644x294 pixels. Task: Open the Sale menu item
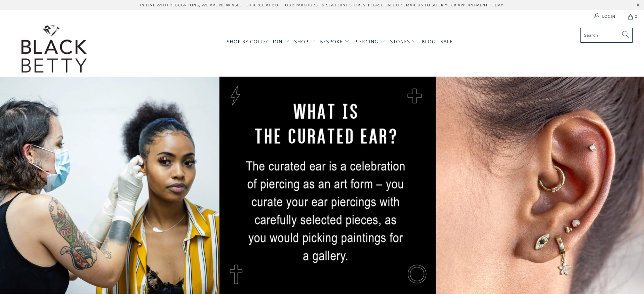446,42
